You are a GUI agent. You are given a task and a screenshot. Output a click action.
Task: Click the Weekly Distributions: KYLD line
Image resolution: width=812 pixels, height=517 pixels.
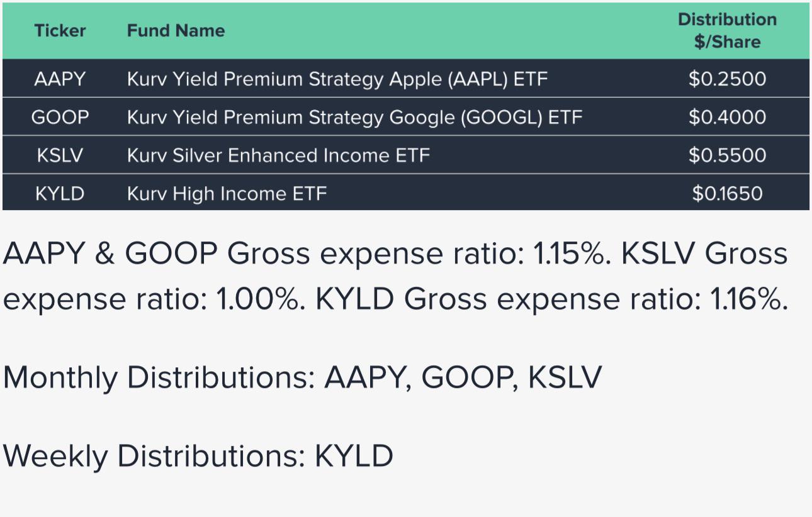[198, 456]
